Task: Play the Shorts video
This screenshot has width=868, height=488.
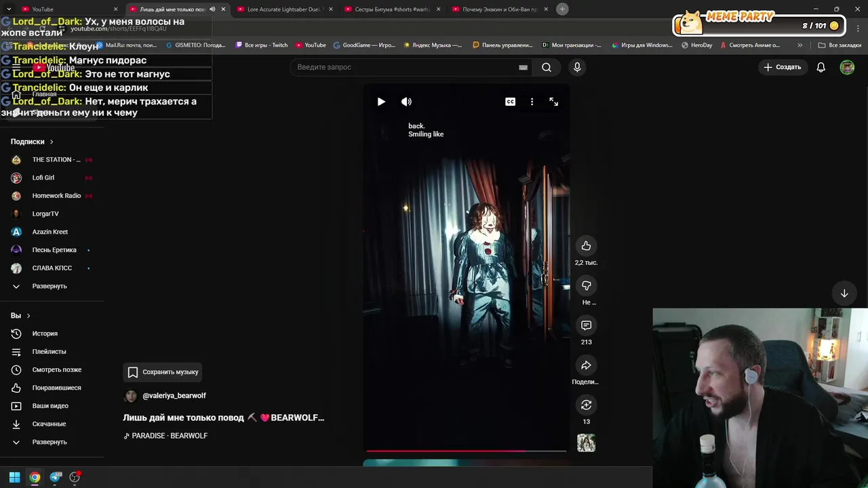Action: (381, 102)
